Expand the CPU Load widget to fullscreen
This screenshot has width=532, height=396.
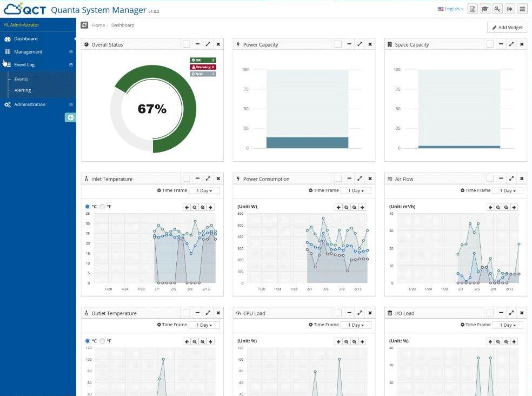360,313
